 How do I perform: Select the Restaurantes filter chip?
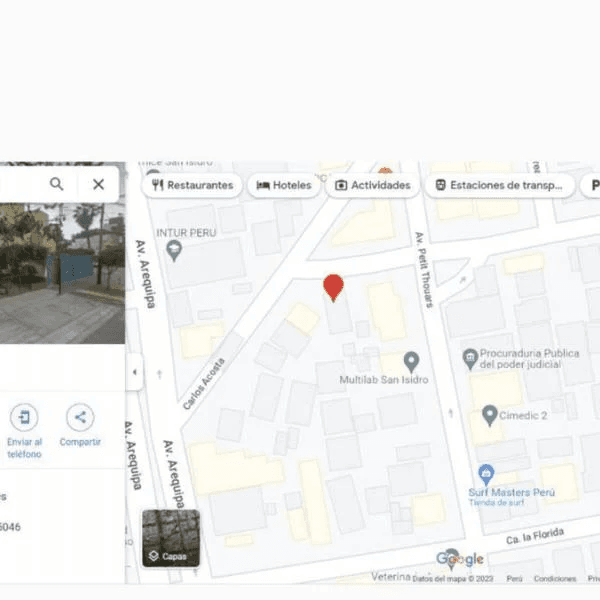coord(192,185)
